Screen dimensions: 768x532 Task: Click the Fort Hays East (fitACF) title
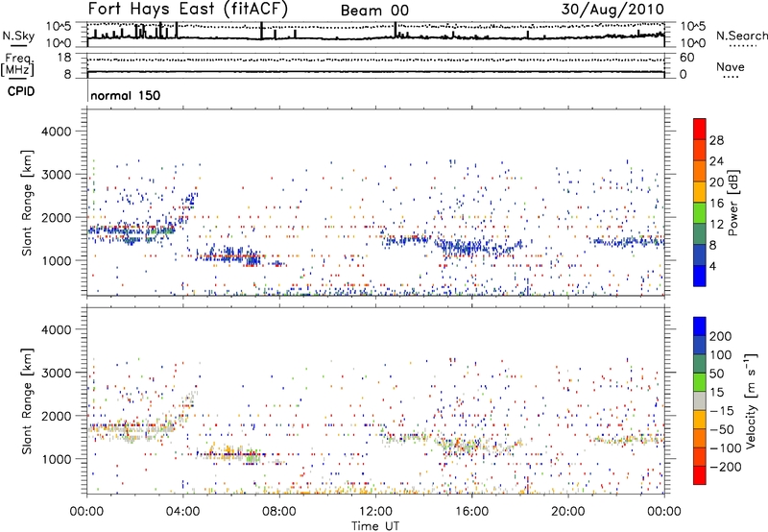coord(187,10)
